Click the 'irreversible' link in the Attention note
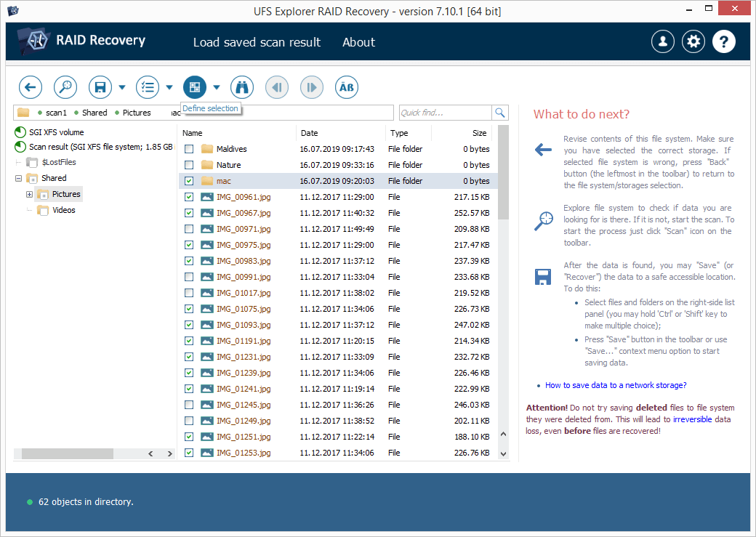This screenshot has width=756, height=537. click(x=692, y=419)
